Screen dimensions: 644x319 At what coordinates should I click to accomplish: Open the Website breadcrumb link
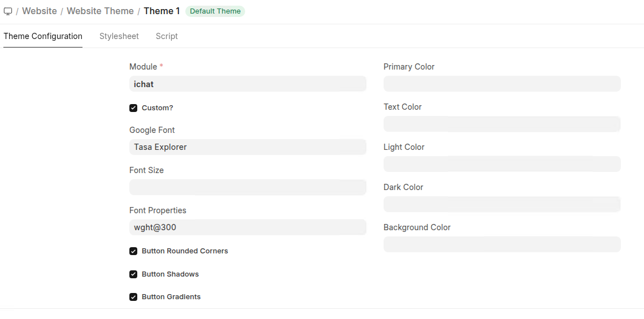tap(40, 11)
